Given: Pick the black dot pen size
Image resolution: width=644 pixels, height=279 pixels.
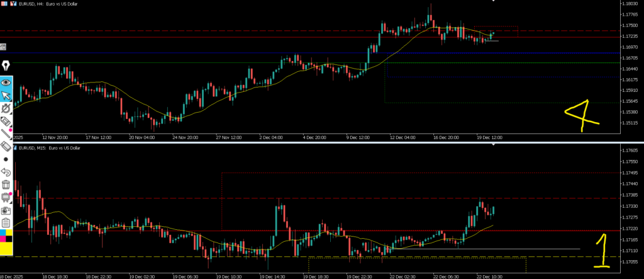Looking at the screenshot, I should coord(6,159).
